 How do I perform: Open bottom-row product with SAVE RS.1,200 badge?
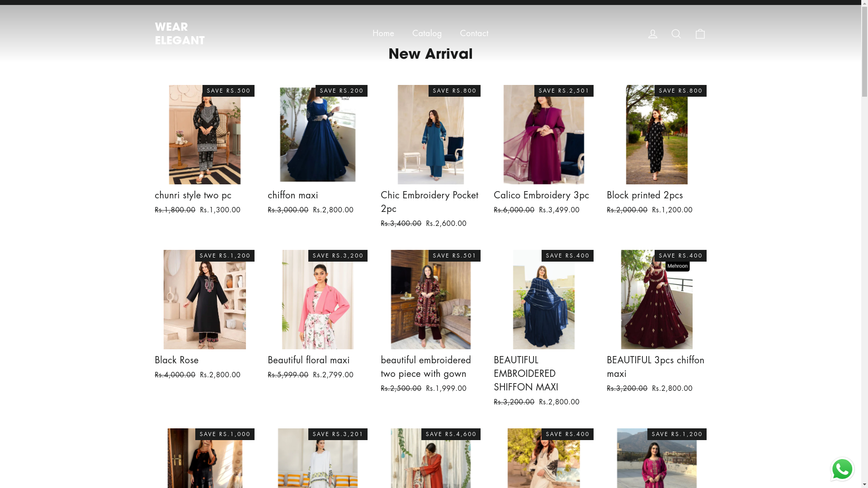[x=656, y=458]
